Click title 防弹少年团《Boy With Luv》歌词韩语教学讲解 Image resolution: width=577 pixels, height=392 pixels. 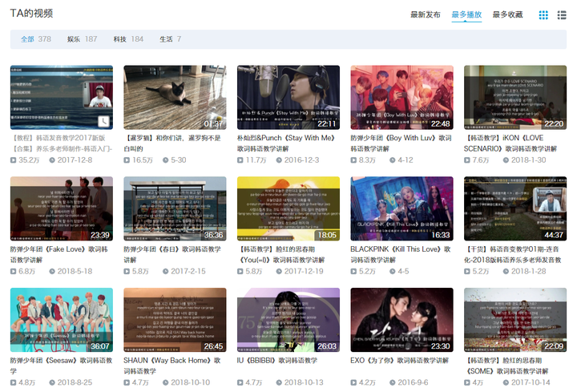coord(401,143)
